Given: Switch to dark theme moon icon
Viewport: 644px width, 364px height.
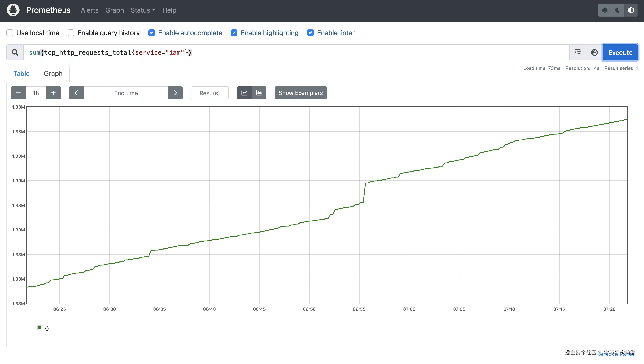Looking at the screenshot, I should 618,10.
